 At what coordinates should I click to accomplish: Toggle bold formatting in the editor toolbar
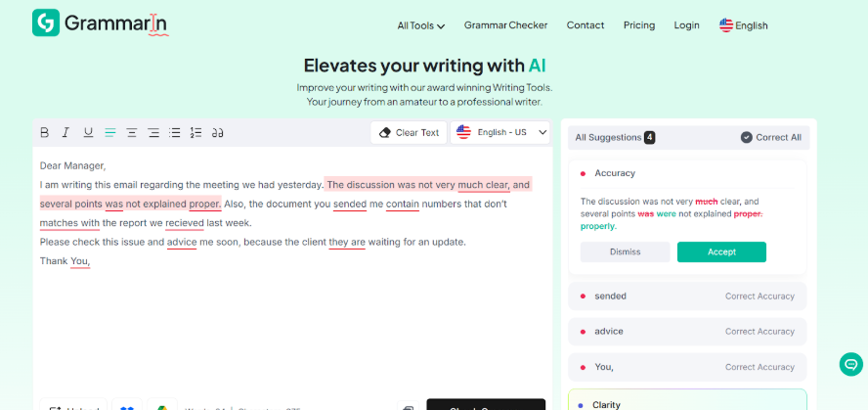tap(44, 133)
